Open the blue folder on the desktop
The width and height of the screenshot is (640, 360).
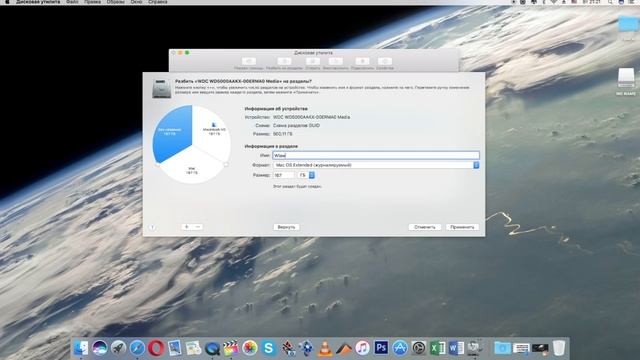click(628, 24)
